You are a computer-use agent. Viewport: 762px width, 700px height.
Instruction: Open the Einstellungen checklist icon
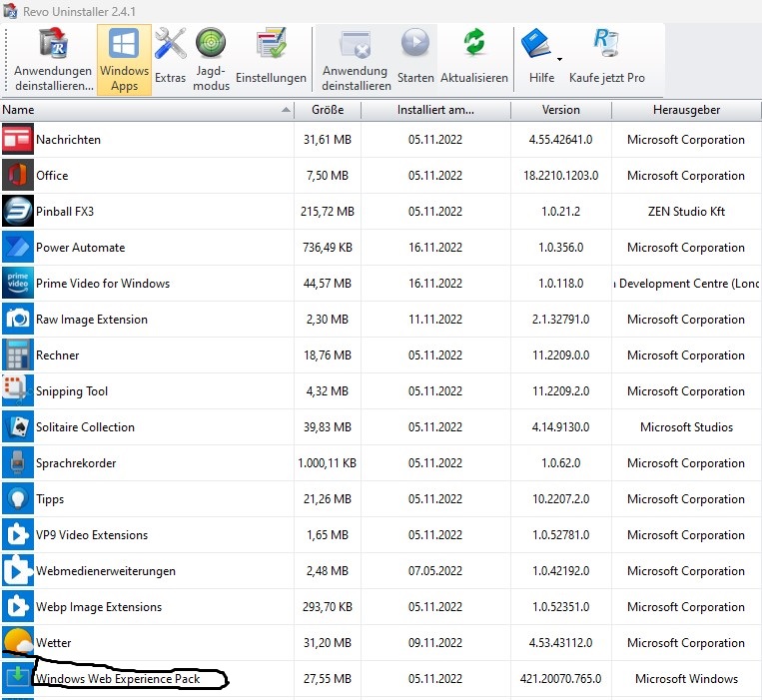point(272,43)
